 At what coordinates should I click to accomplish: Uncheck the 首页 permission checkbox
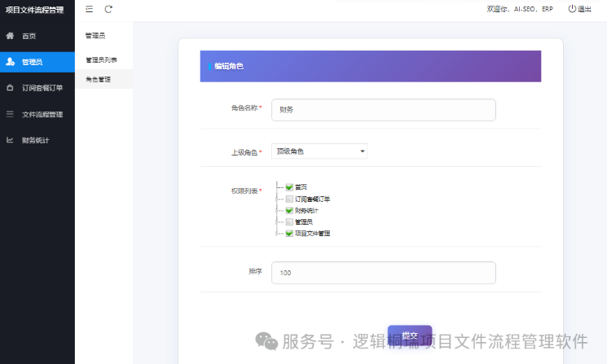[x=289, y=187]
